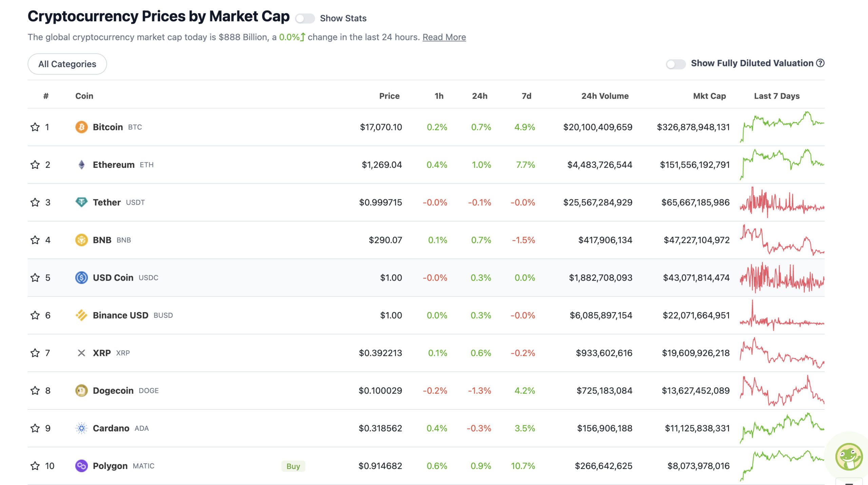The width and height of the screenshot is (868, 485).
Task: Click the Dogecoin logo icon
Action: point(81,390)
